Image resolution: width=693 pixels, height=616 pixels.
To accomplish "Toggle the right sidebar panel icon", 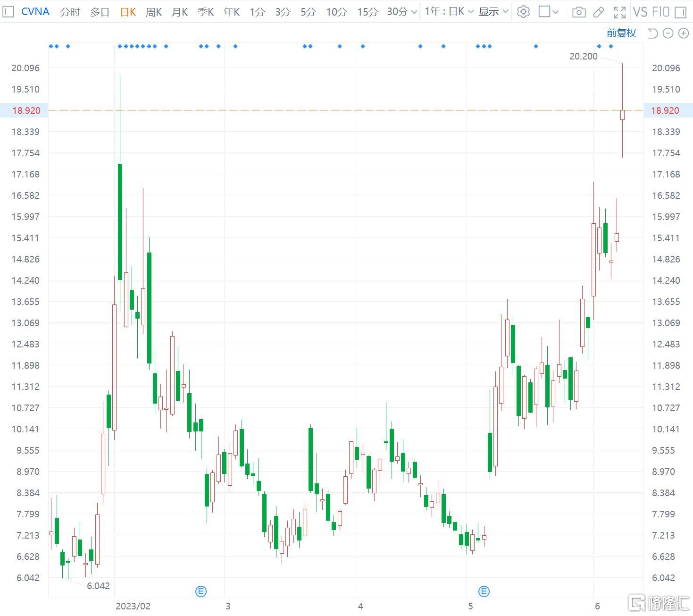I will tap(680, 12).
